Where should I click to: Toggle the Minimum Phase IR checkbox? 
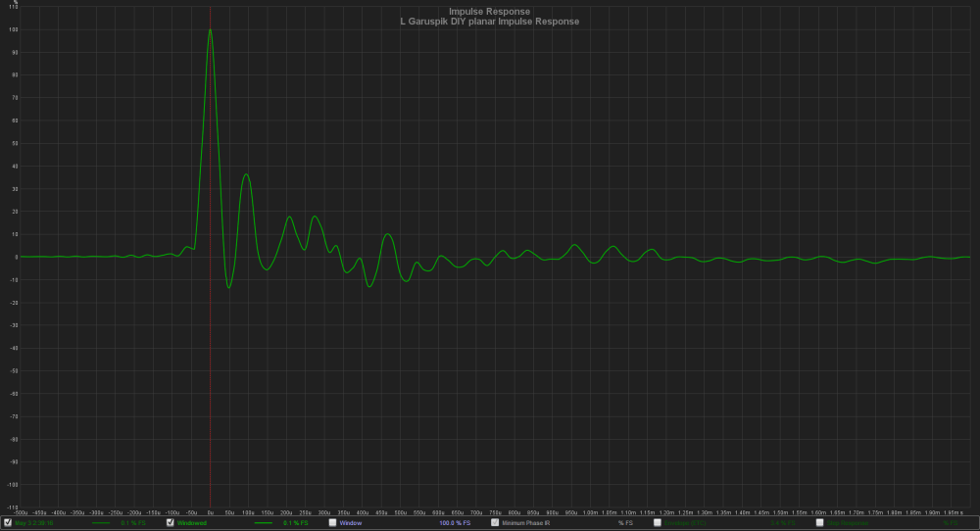495,522
